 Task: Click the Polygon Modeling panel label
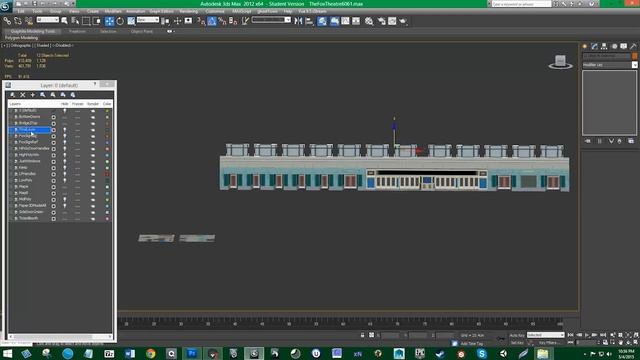point(21,38)
